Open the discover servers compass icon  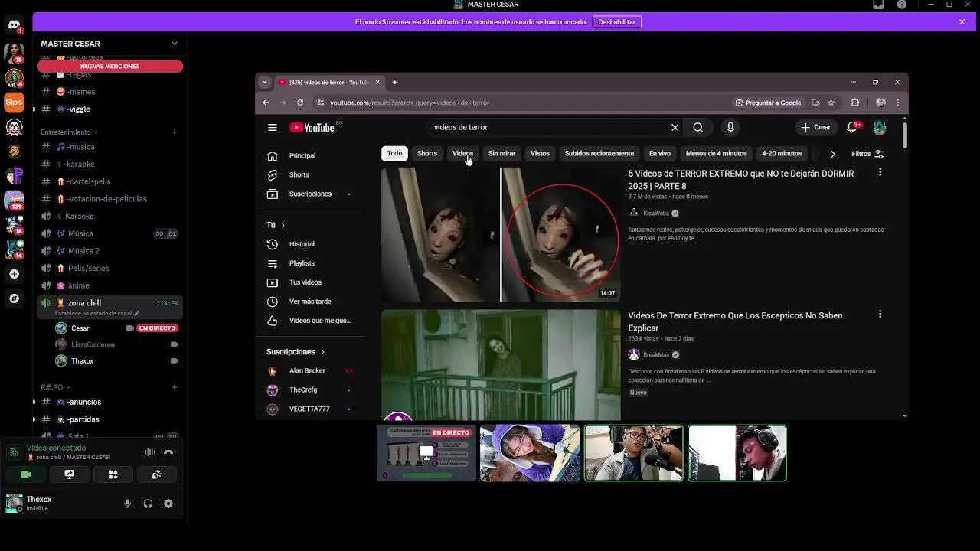coord(14,298)
